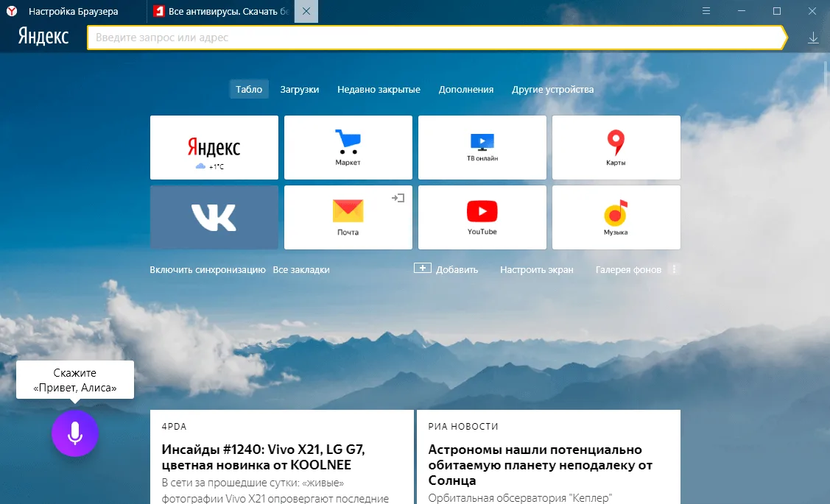Minimize the browser window
This screenshot has height=504, width=830.
click(x=742, y=10)
